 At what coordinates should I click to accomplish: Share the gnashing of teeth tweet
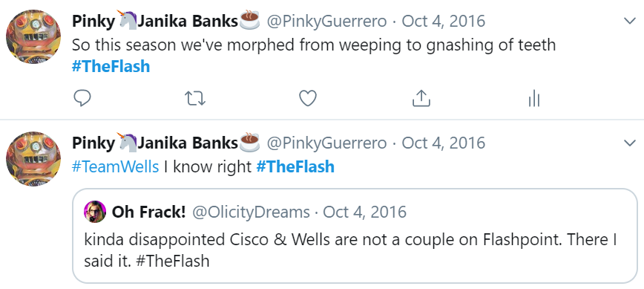(x=421, y=99)
